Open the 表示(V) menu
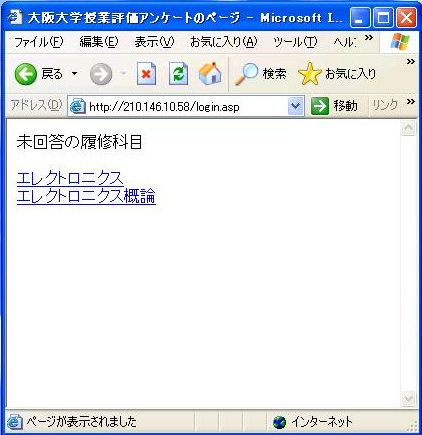Viewport: 422px width, 435px height. point(154,42)
